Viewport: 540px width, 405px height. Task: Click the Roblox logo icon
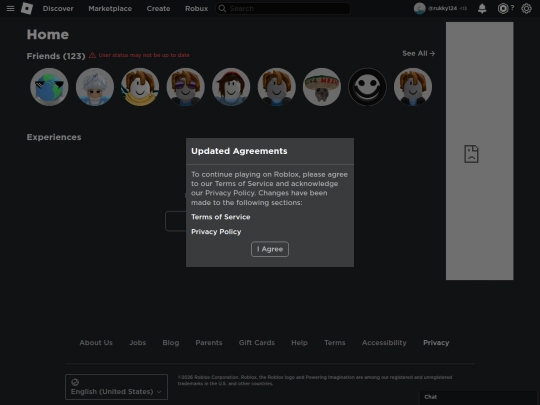pyautogui.click(x=27, y=8)
